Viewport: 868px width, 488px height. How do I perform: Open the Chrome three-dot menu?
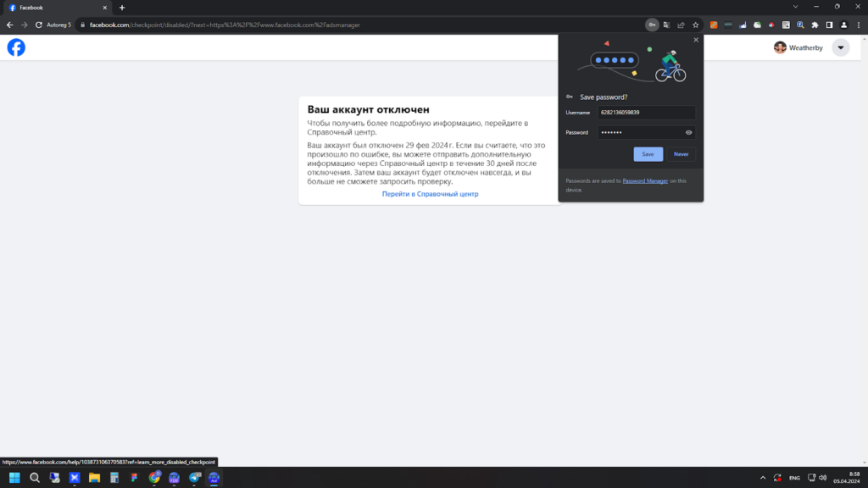pos(859,25)
